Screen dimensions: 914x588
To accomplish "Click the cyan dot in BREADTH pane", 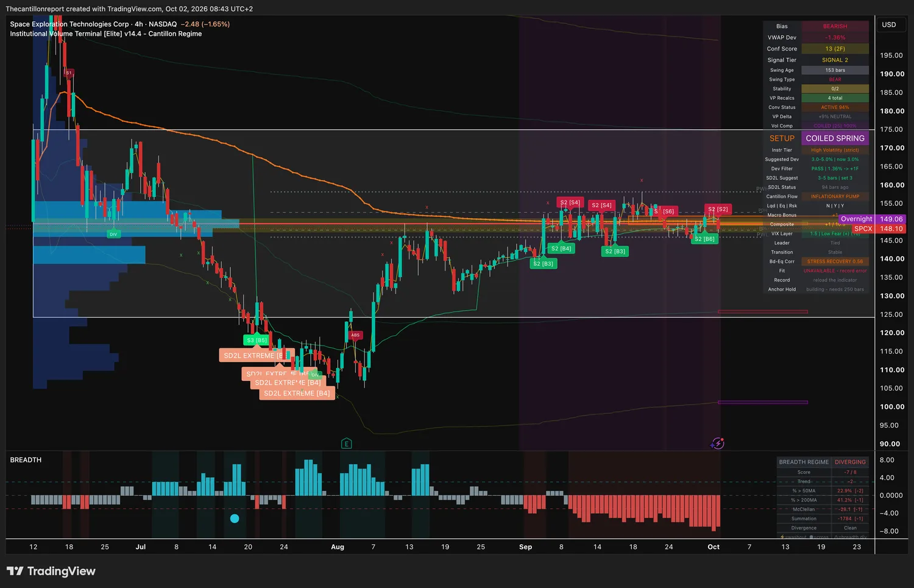I will point(235,519).
